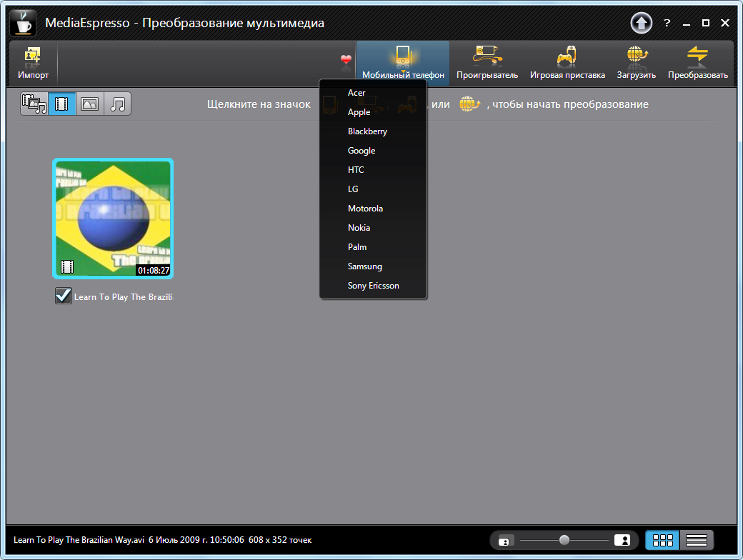Click the thumbnail size slider handle

click(564, 540)
